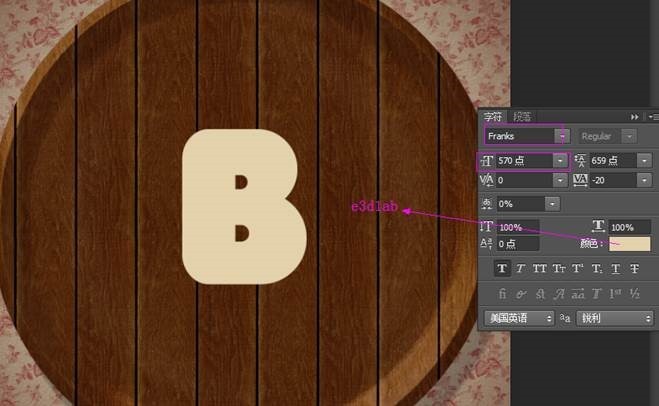This screenshot has height=406, width=659.
Task: Open the tracking dropdown arrow
Action: 644,180
